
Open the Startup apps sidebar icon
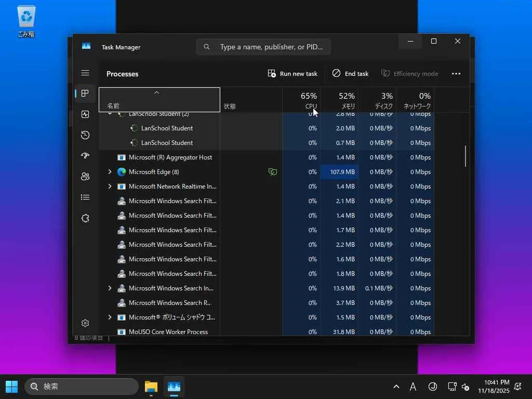point(85,156)
